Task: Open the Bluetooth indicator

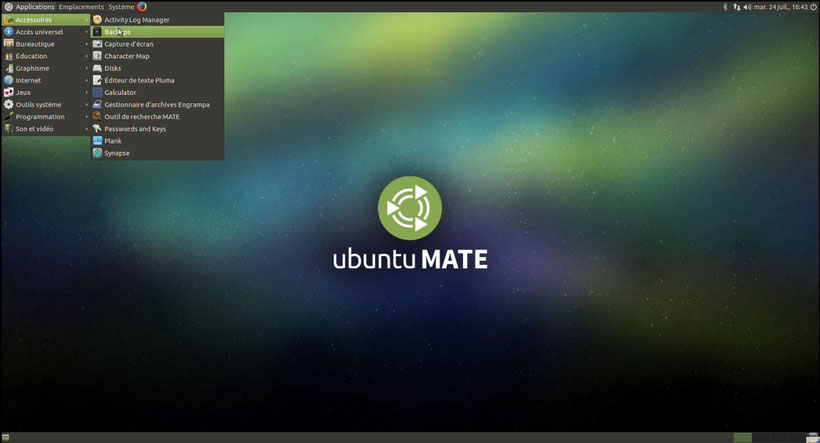Action: point(725,7)
